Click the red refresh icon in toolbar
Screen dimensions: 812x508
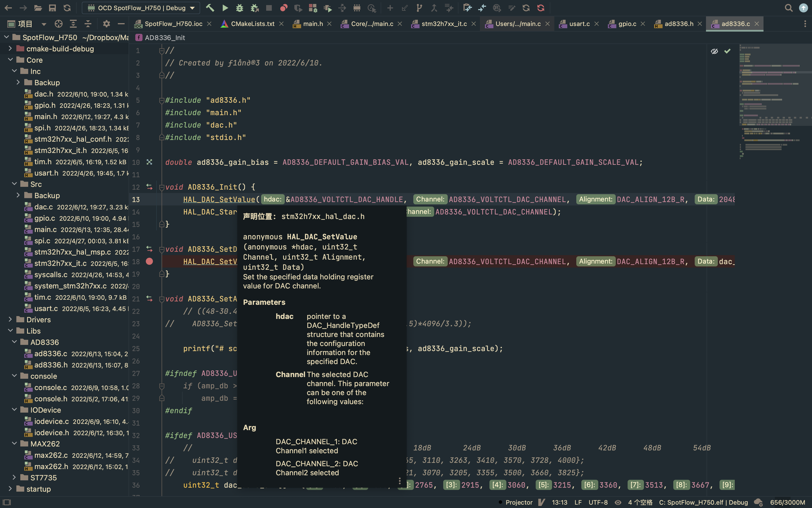(x=540, y=8)
